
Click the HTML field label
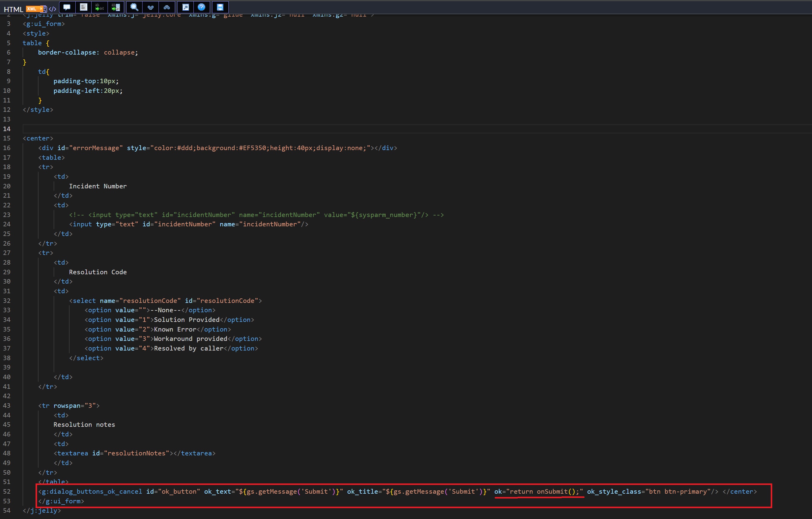pyautogui.click(x=13, y=9)
